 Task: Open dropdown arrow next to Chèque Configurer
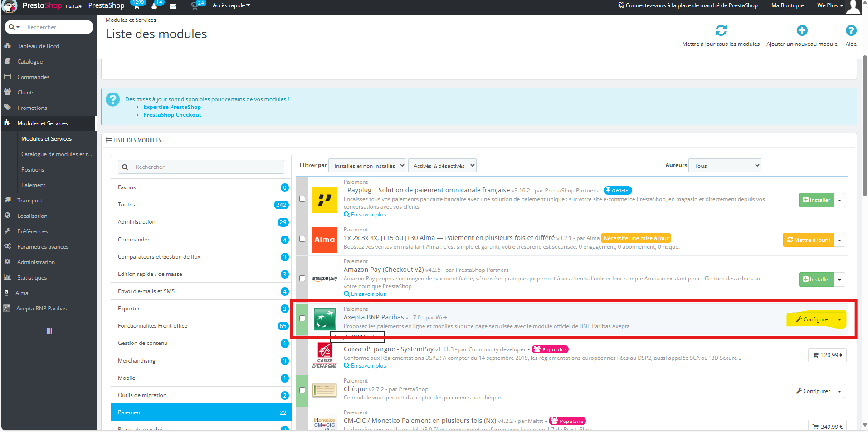pyautogui.click(x=839, y=391)
